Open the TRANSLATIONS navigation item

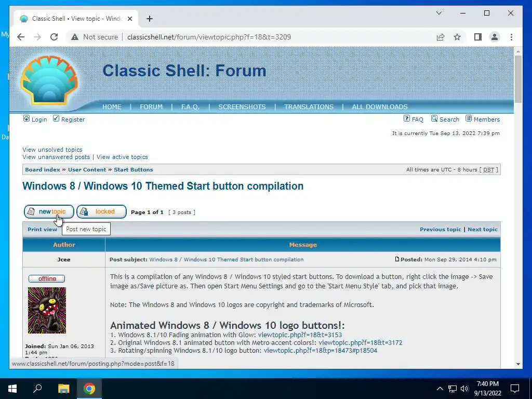click(309, 107)
